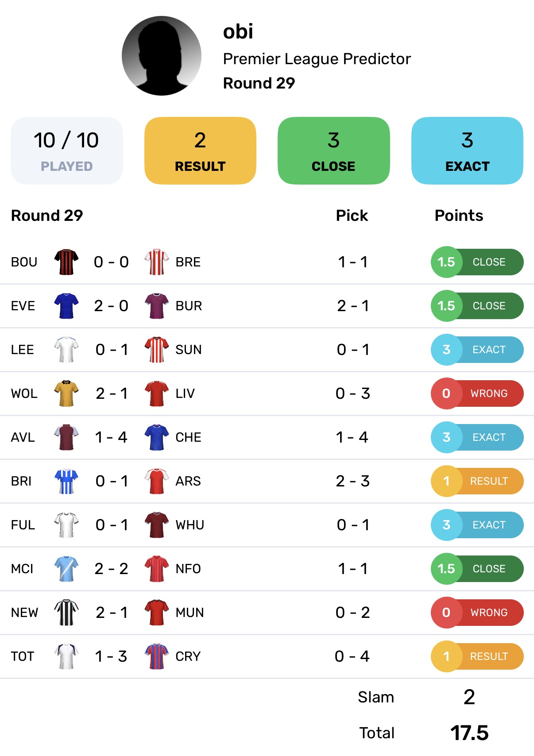Click the 0 - 2 pick for NEW vs MUN
Screen dimensions: 534x756
(352, 613)
